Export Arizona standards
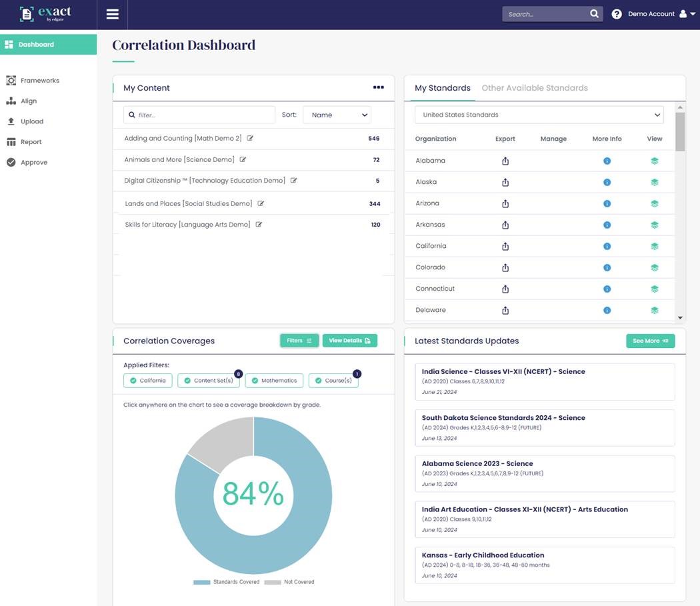The image size is (700, 606). [505, 203]
